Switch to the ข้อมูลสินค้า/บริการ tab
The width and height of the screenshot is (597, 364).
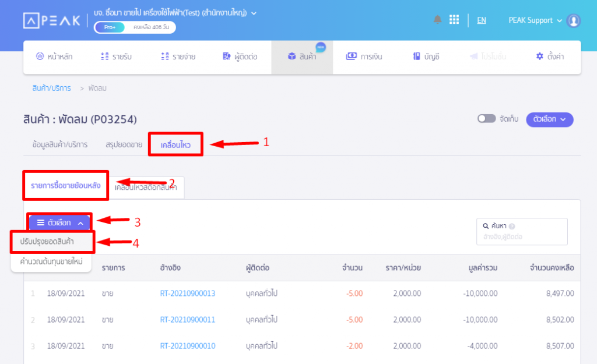pyautogui.click(x=60, y=144)
